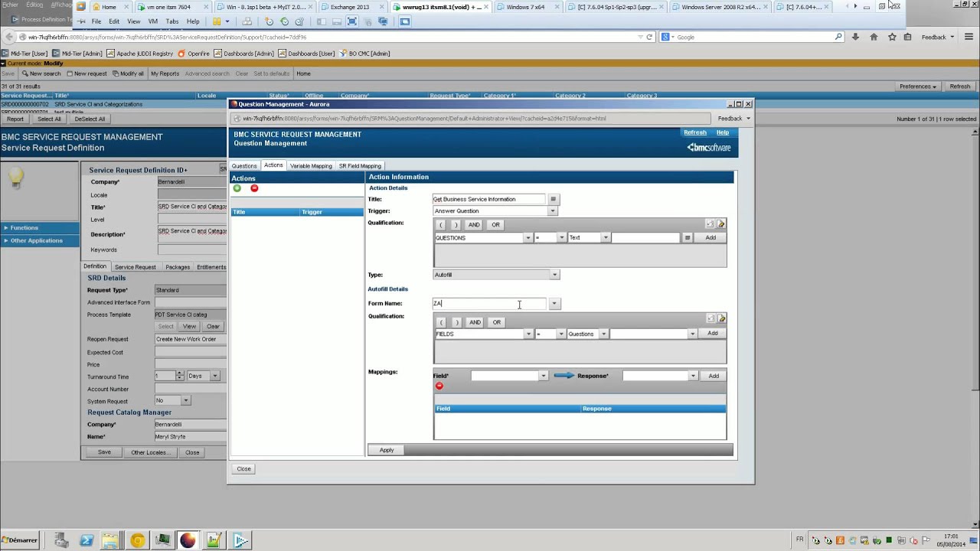The image size is (980, 551).
Task: Click browser reload icon
Action: pos(649,37)
